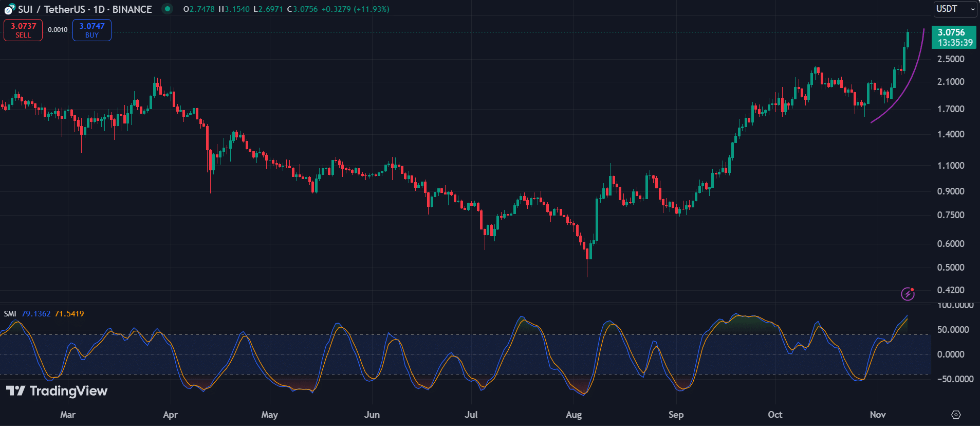Viewport: 980px width, 426px height.
Task: Click the SMI signal value 71.5419
Action: (69, 314)
